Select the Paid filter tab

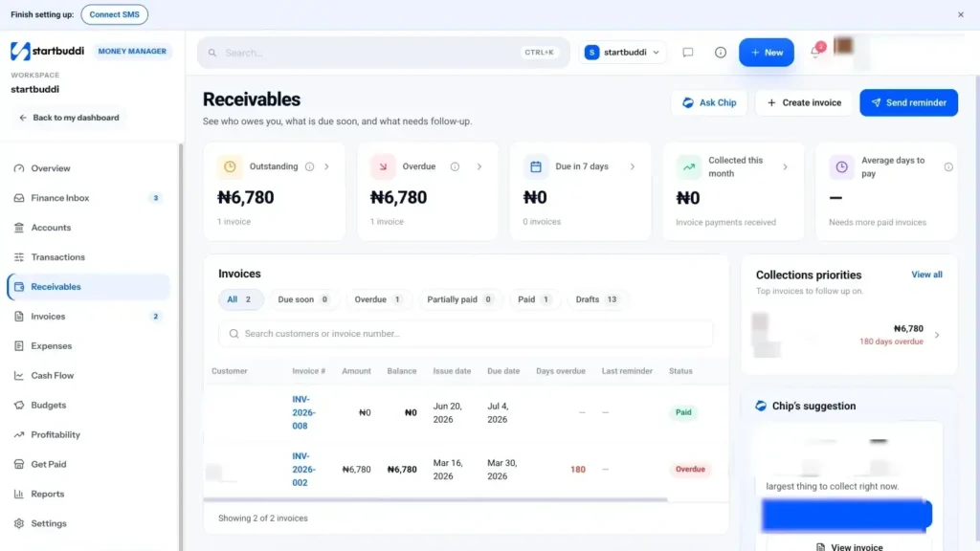[534, 299]
